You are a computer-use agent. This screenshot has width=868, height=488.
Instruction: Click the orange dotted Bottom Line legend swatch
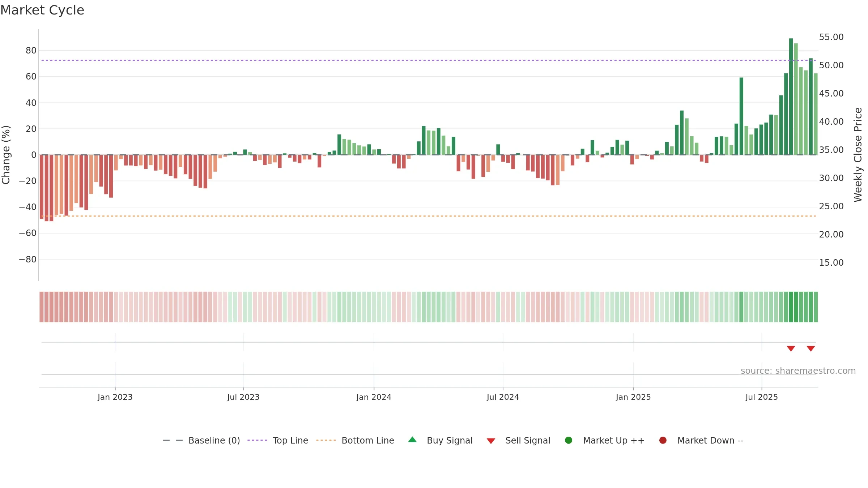tap(326, 440)
